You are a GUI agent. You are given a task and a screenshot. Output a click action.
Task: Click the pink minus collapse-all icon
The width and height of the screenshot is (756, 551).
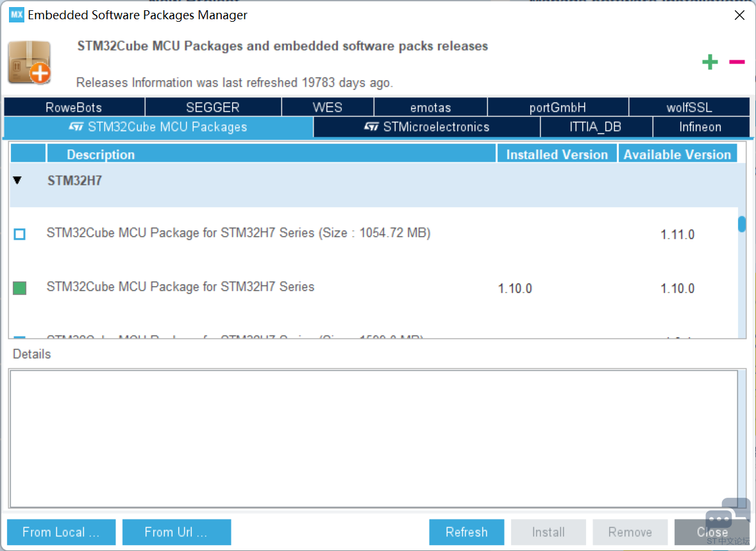[x=737, y=62]
